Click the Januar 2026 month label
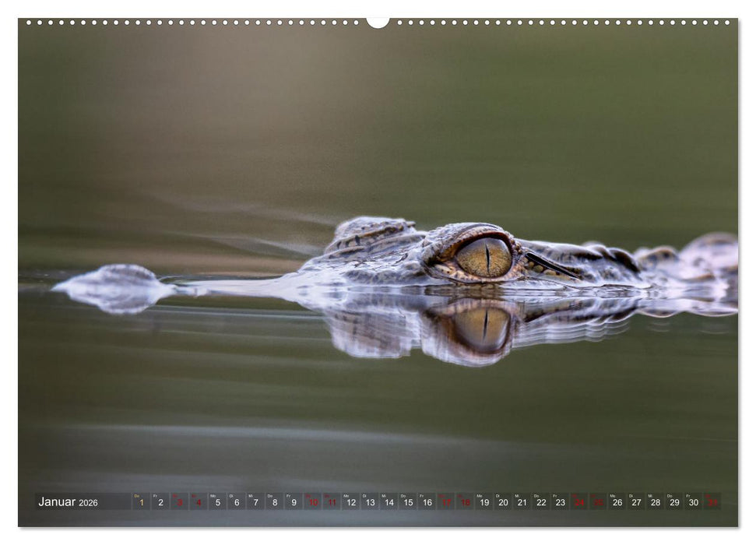This screenshot has height=545, width=756. pyautogui.click(x=69, y=502)
